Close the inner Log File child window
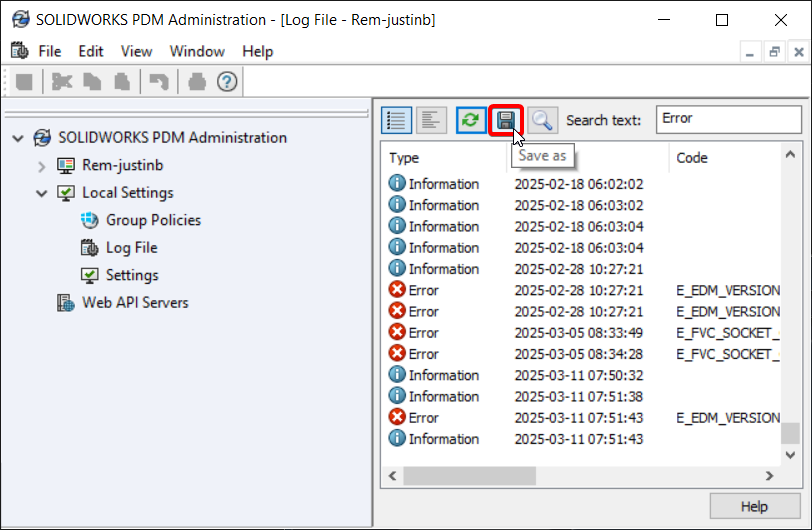 799,52
